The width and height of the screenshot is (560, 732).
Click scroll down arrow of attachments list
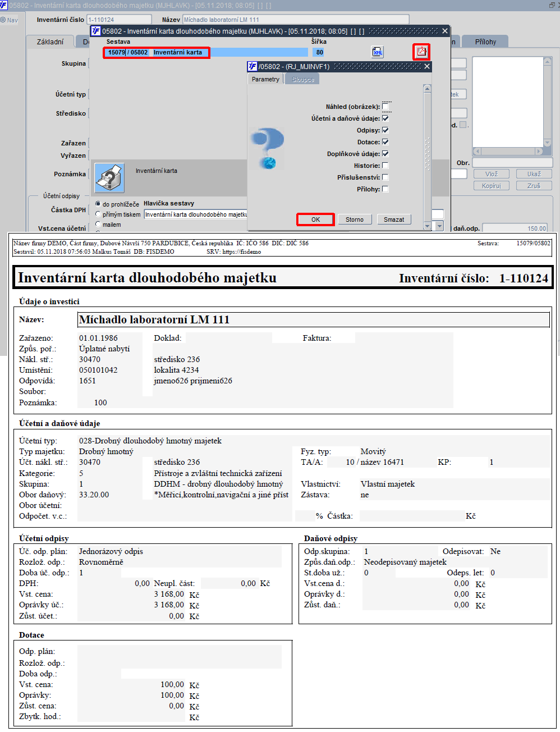point(548,143)
